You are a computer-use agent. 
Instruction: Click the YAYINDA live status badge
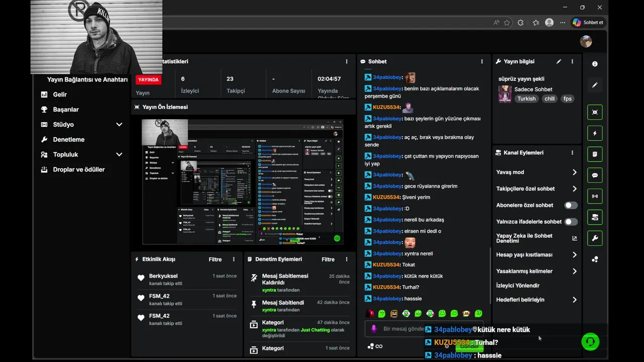148,79
